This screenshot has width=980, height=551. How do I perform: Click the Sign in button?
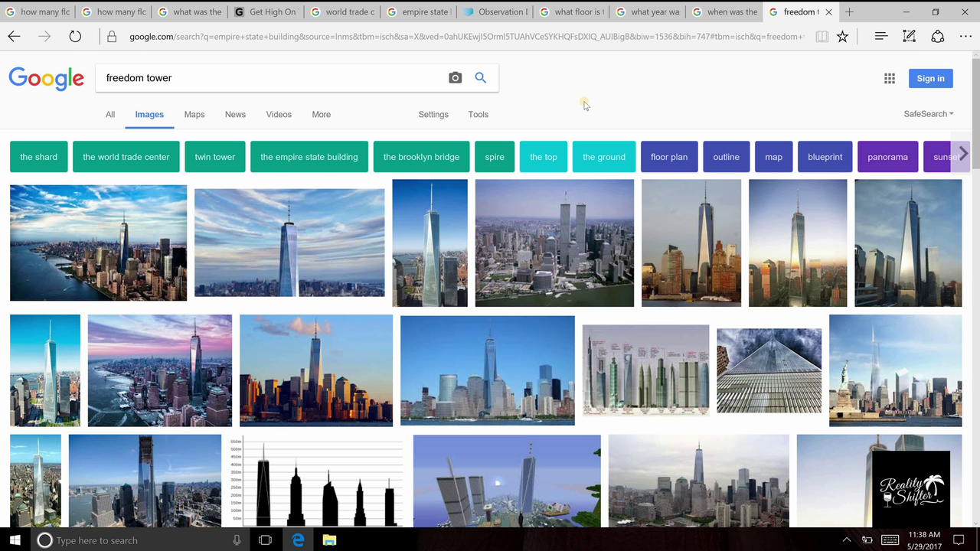(930, 79)
